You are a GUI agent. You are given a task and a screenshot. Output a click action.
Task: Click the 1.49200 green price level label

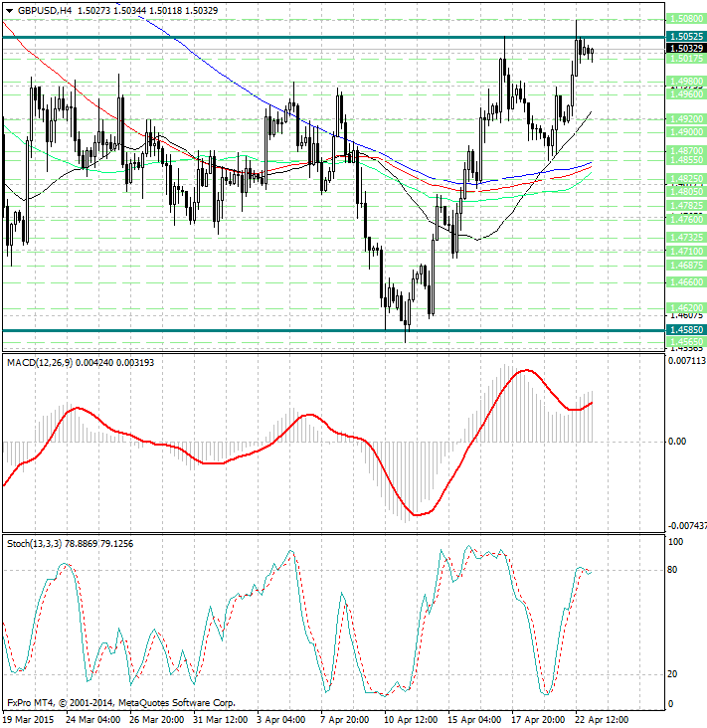point(686,118)
